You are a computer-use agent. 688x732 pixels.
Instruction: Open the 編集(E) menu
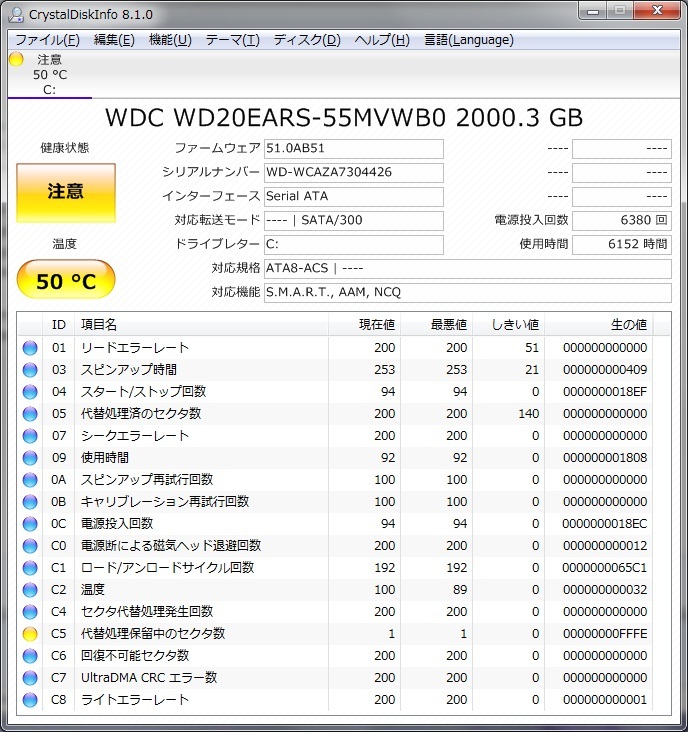pyautogui.click(x=114, y=40)
